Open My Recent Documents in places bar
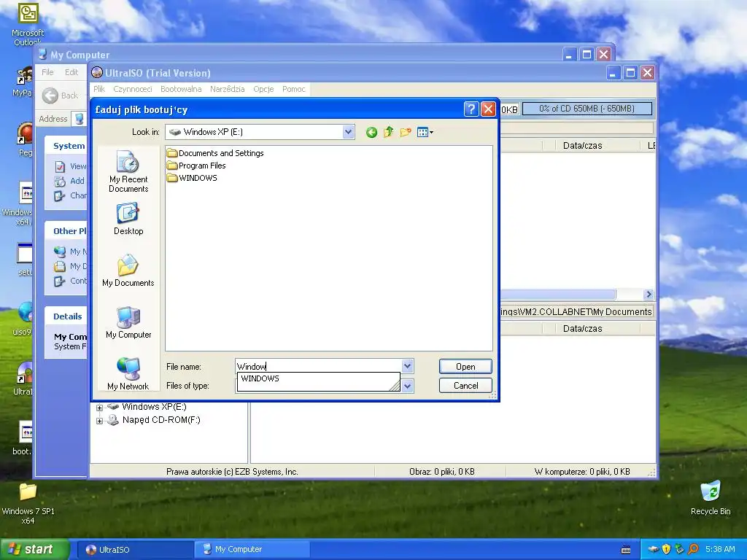The height and width of the screenshot is (560, 747). (x=128, y=171)
